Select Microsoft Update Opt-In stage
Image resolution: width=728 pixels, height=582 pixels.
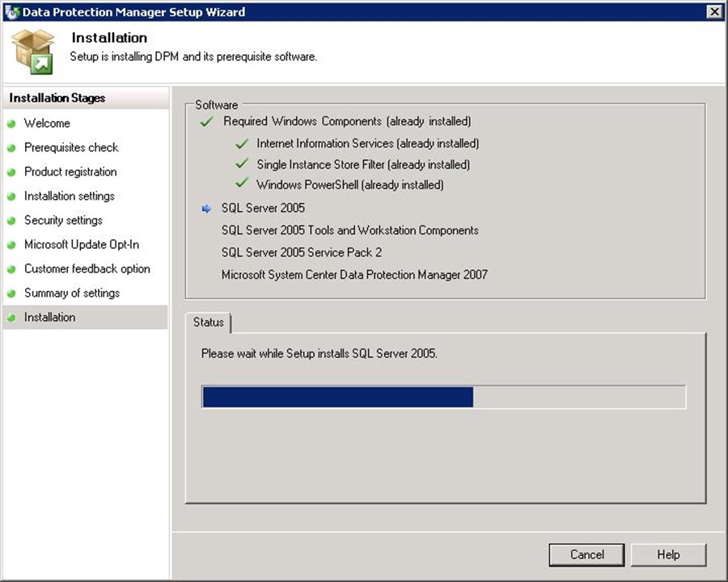click(x=82, y=244)
